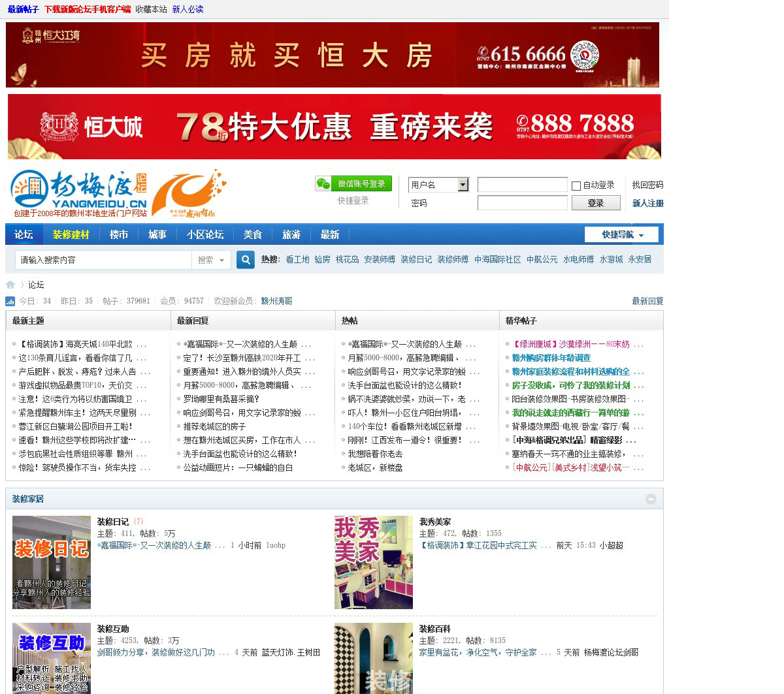Viewport: 784px width, 694px height.
Task: Click hot search term 桃花岛
Action: [x=348, y=260]
